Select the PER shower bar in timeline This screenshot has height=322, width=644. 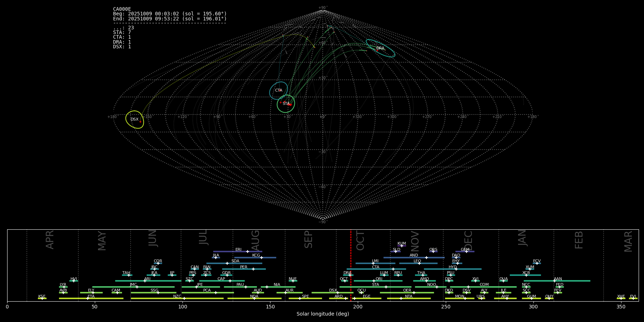pos(244,269)
